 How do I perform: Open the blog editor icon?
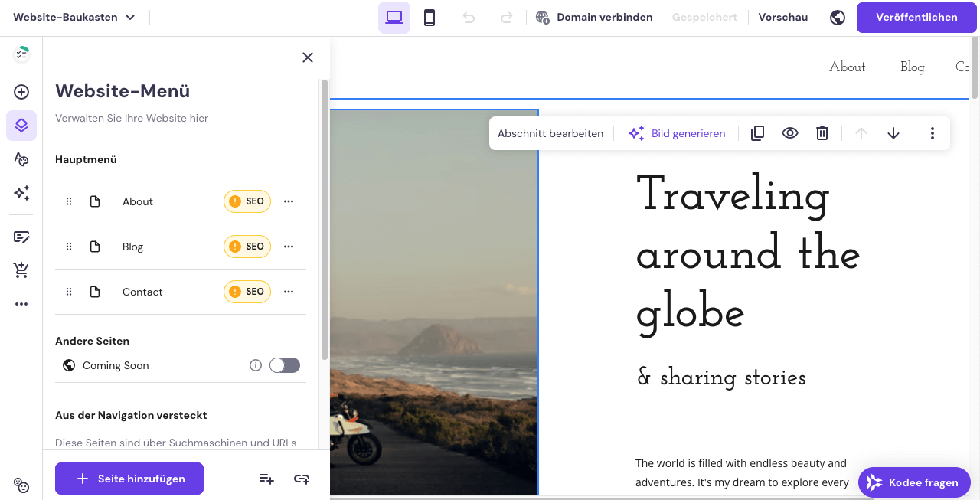tap(21, 237)
